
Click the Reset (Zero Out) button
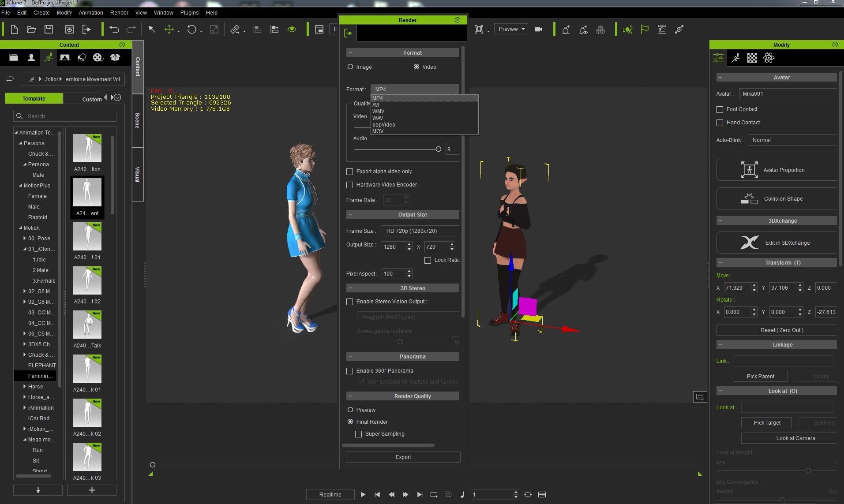[x=776, y=330]
